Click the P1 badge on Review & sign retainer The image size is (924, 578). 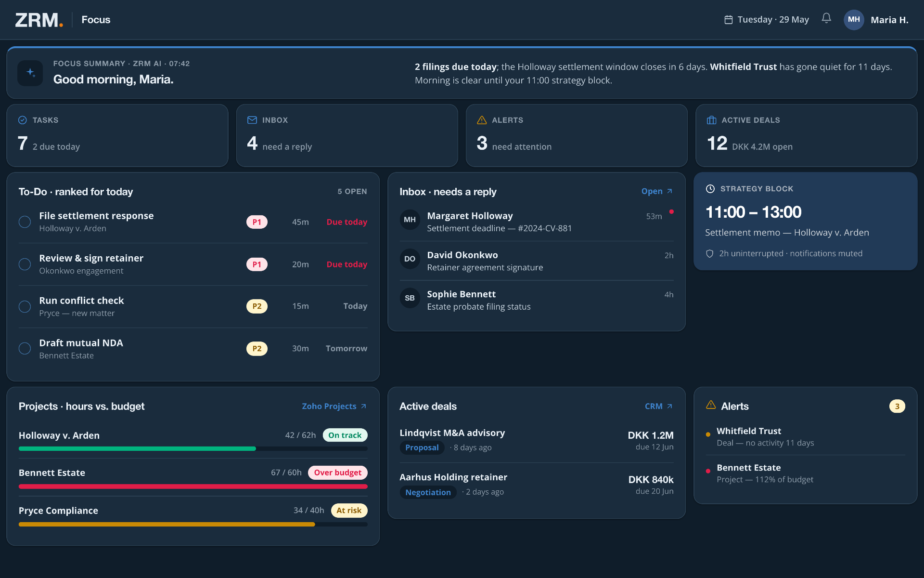point(257,264)
